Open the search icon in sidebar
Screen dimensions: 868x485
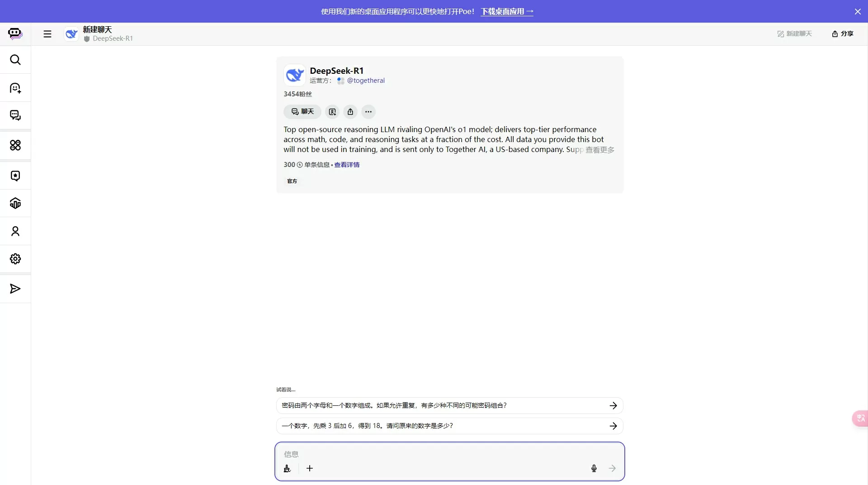point(15,60)
